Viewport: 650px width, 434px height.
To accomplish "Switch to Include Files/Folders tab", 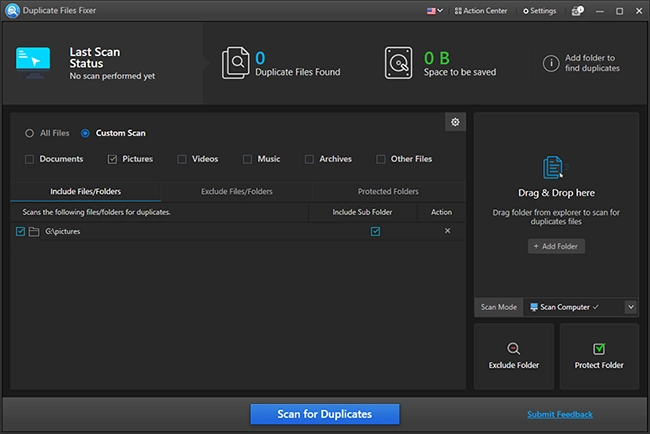I will (85, 192).
